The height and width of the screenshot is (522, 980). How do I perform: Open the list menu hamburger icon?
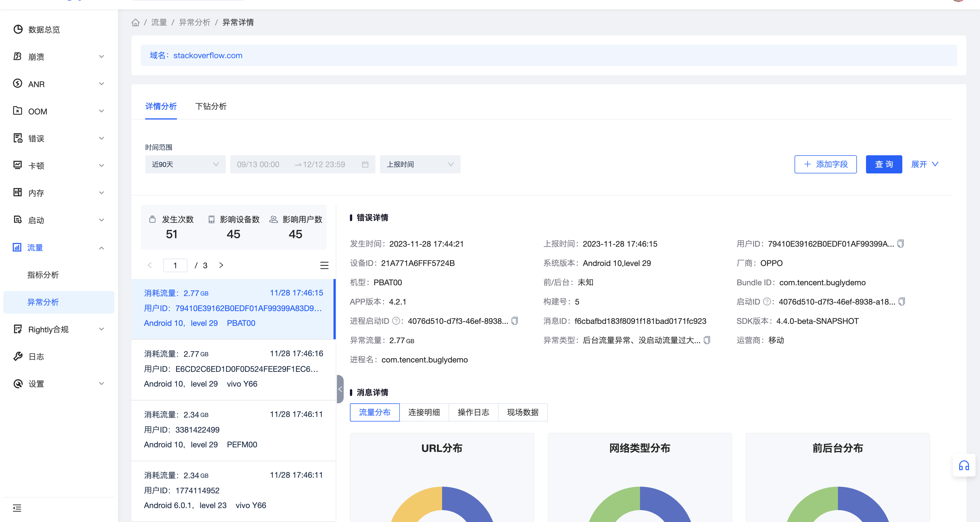324,265
